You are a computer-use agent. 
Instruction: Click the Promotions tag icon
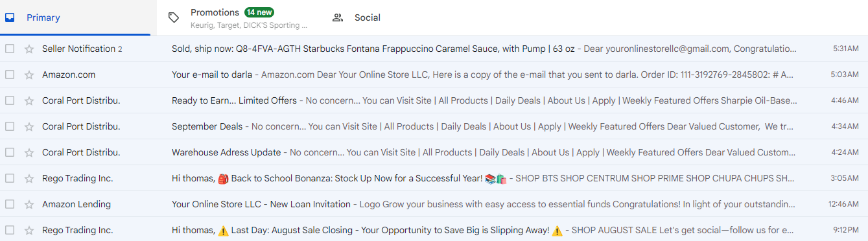[x=173, y=17]
